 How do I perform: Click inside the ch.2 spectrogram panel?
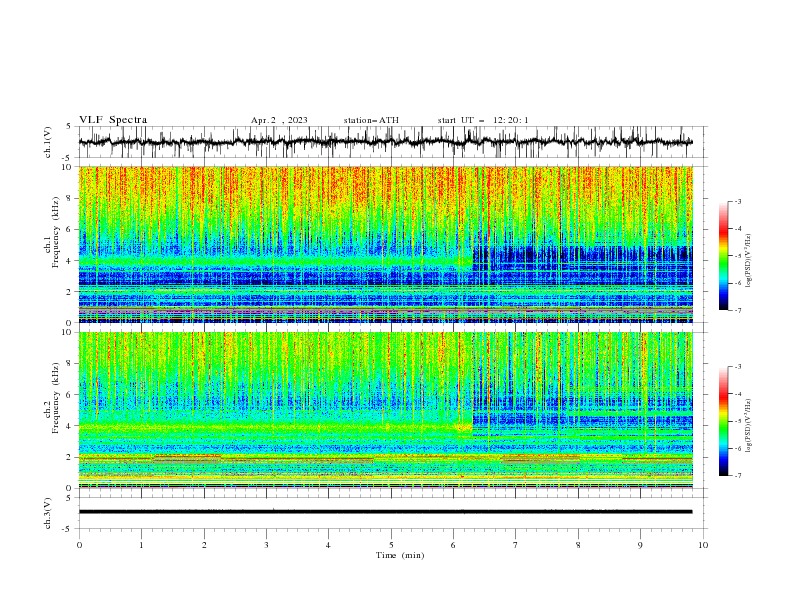coord(385,410)
